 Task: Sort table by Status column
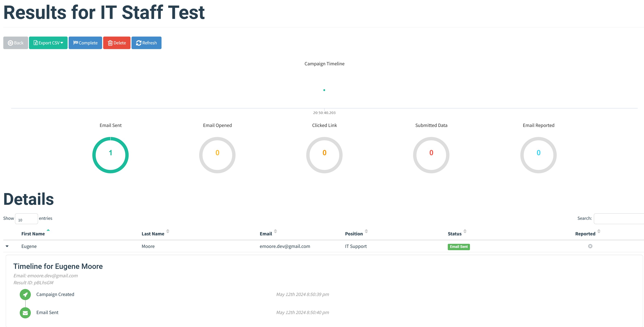coord(455,234)
